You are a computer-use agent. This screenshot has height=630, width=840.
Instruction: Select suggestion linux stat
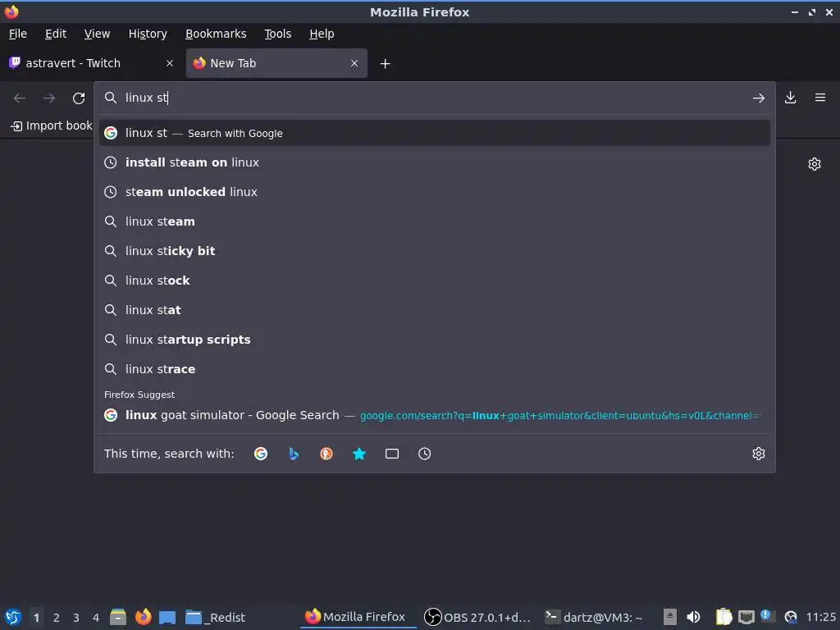[x=435, y=309]
